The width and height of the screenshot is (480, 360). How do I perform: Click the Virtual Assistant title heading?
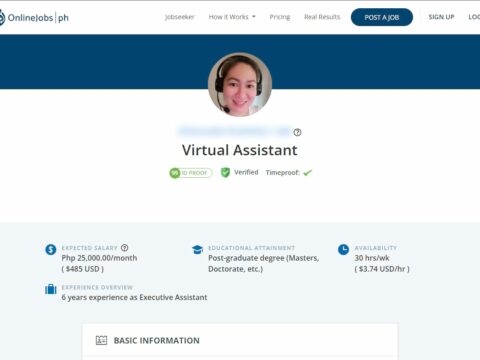click(x=240, y=150)
